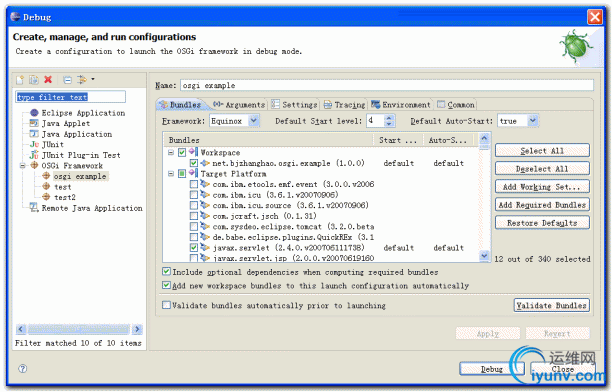Click the Duplicate launch configuration icon
Screen dimensions: 612x392
click(34, 80)
